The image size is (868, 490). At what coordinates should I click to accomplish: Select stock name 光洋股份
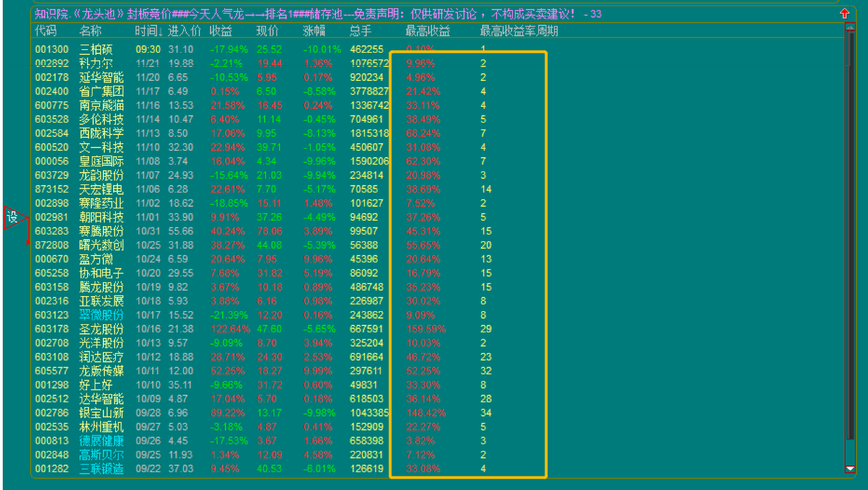click(101, 343)
